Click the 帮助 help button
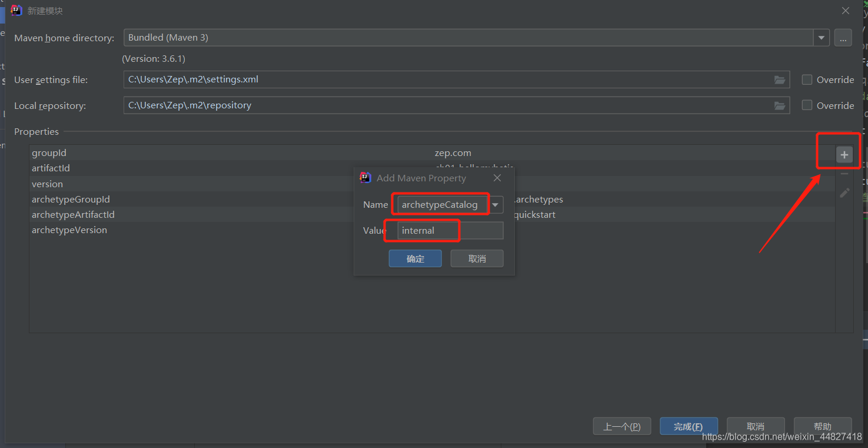The image size is (868, 448). pyautogui.click(x=823, y=426)
